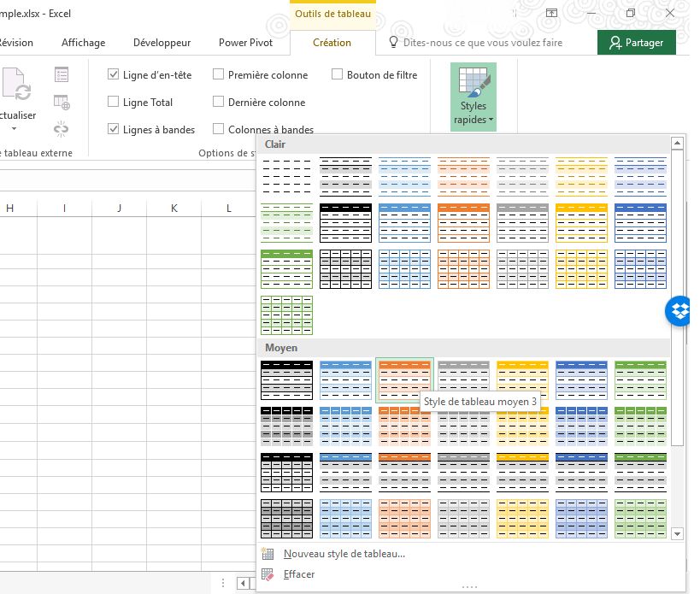Click the lightbulb Tell Me icon
The height and width of the screenshot is (594, 700).
393,43
